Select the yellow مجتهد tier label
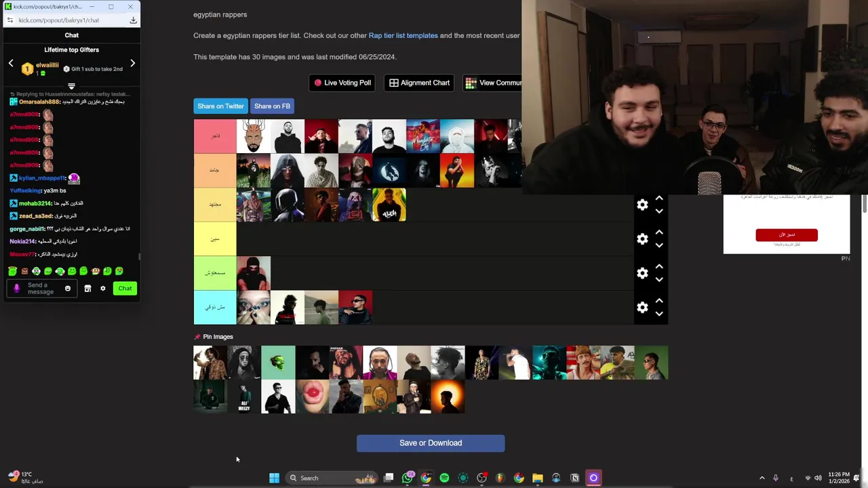The height and width of the screenshot is (488, 868). [x=215, y=205]
